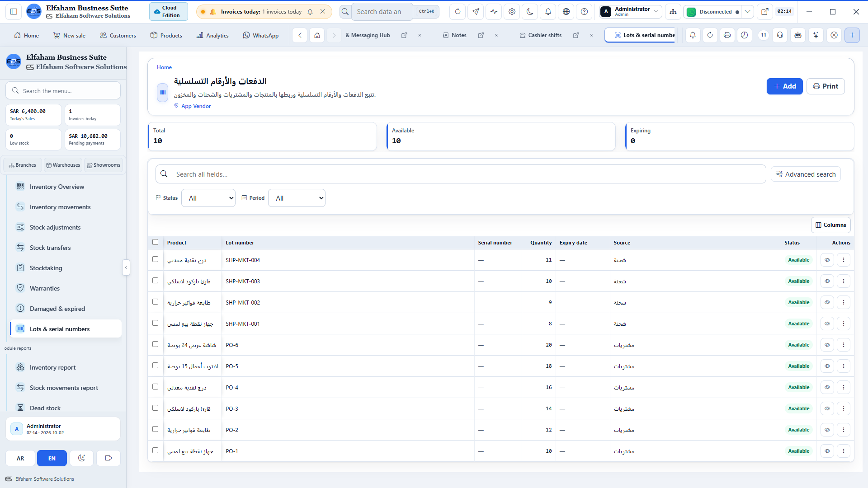Screen dimensions: 868x488
Task: Open the help question mark icon
Action: pyautogui.click(x=584, y=12)
